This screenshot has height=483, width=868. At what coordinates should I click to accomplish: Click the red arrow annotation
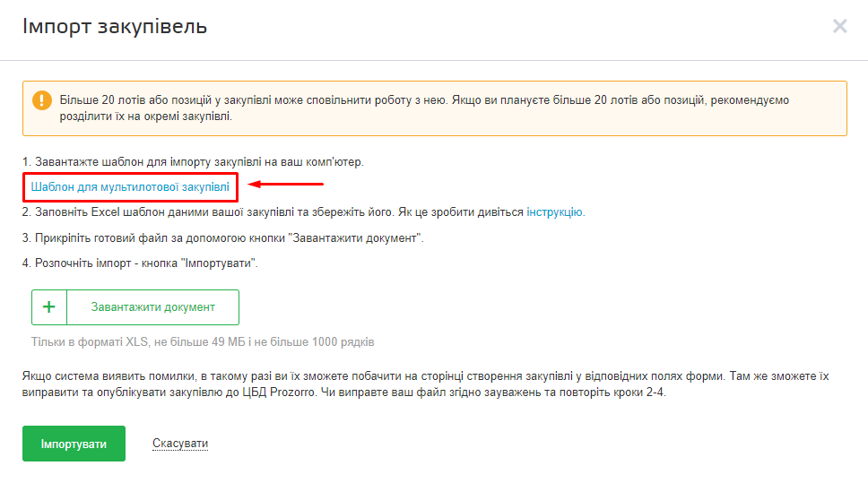click(285, 185)
